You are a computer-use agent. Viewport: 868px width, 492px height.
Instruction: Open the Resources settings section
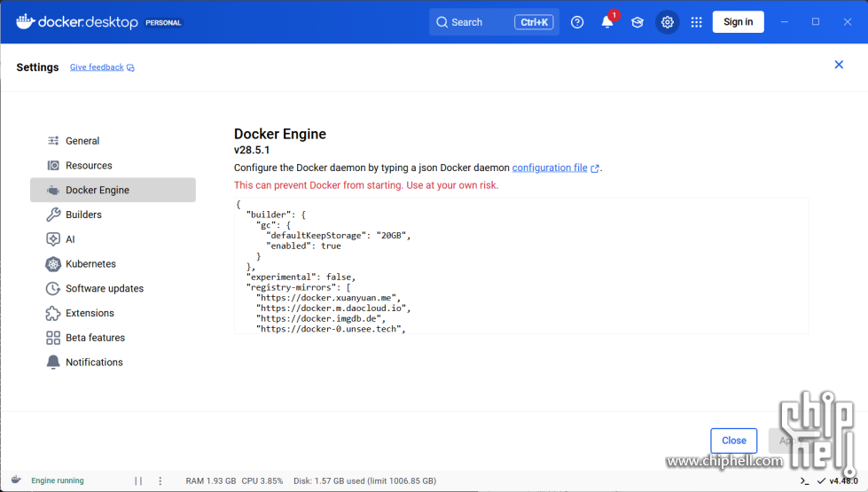[x=89, y=166]
